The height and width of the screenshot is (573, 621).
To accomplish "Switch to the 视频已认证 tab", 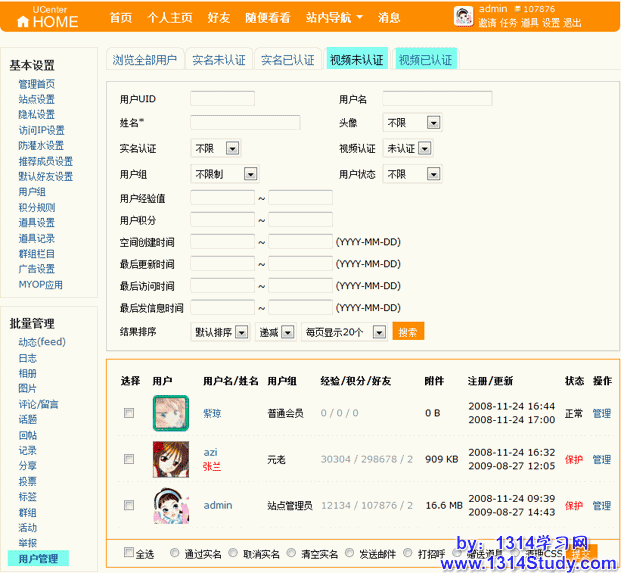I will (425, 60).
